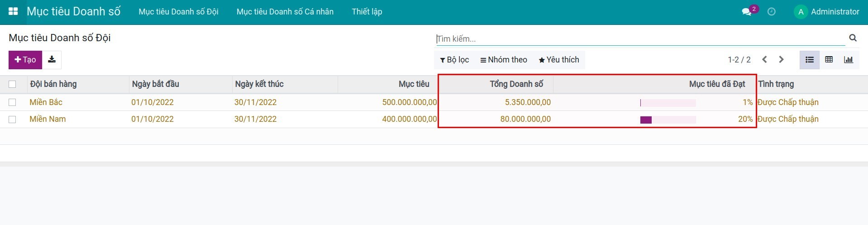Focus the Tìm kiếm search field
Viewport: 868px width, 225px height.
point(640,39)
